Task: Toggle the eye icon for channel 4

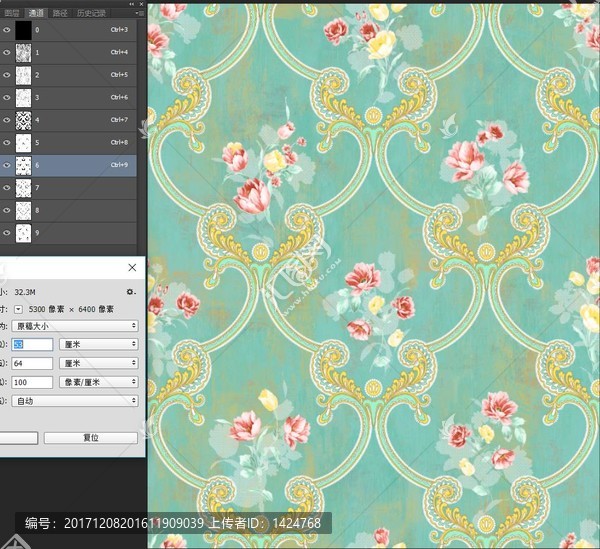Action: click(x=7, y=120)
